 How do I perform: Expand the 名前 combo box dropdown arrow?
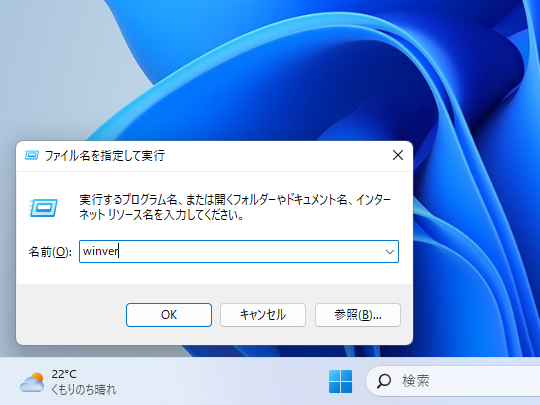point(390,252)
